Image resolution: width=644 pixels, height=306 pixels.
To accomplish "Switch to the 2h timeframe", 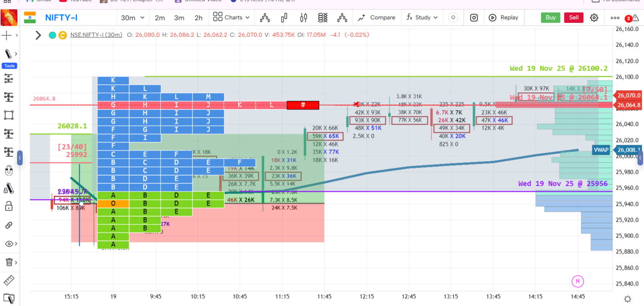I will [198, 18].
